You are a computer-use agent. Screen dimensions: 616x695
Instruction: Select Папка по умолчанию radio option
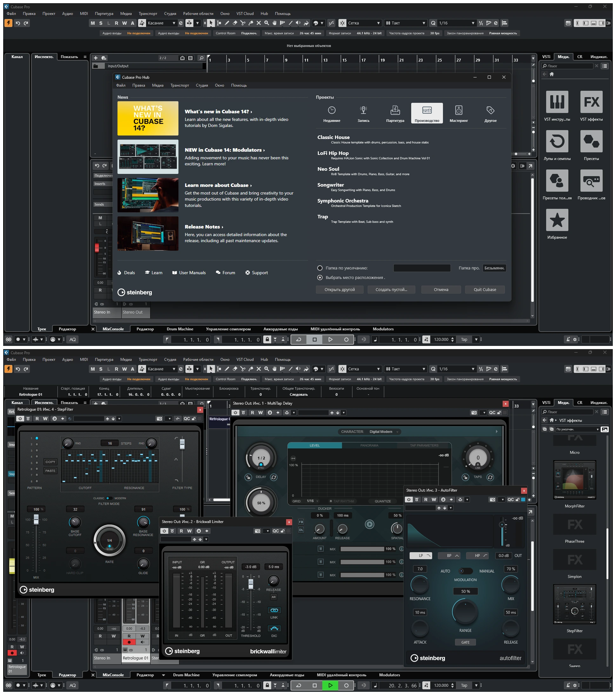pos(320,268)
